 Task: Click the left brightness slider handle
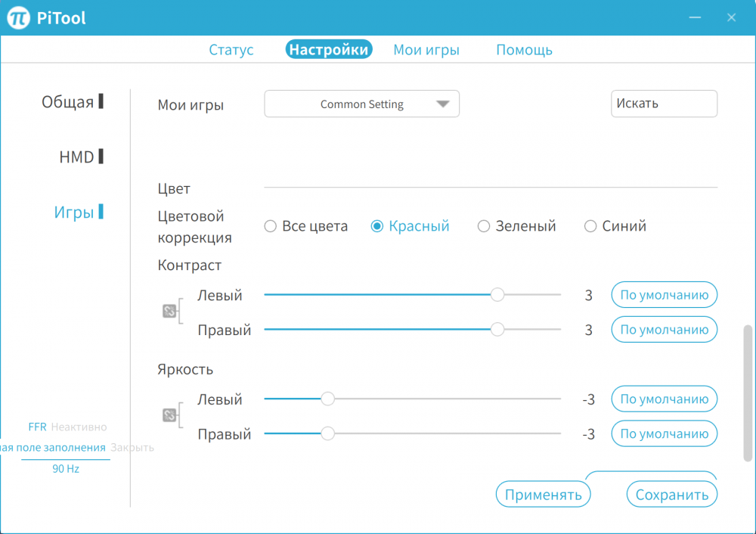coord(327,399)
